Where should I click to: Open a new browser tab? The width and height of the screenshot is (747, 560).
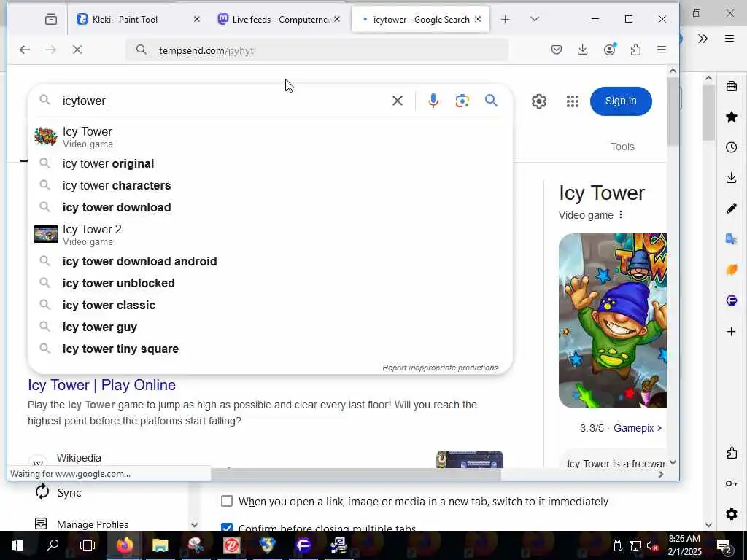pos(505,19)
